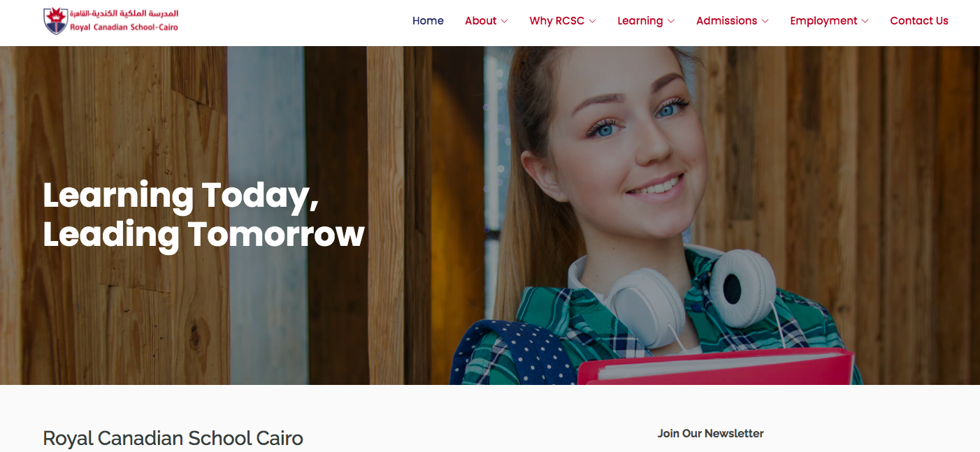Expand the About dropdown chevron

(x=504, y=22)
